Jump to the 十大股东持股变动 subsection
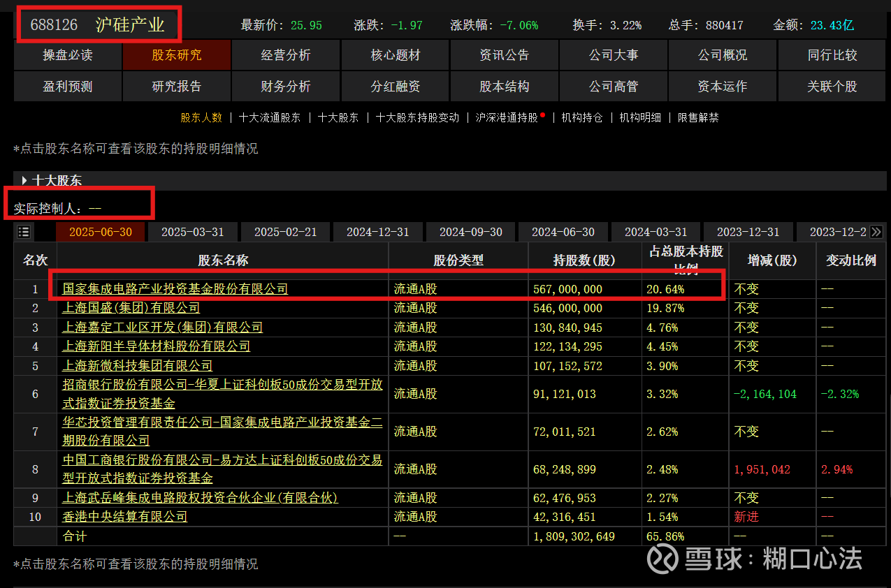This screenshot has height=588, width=891. 417,118
